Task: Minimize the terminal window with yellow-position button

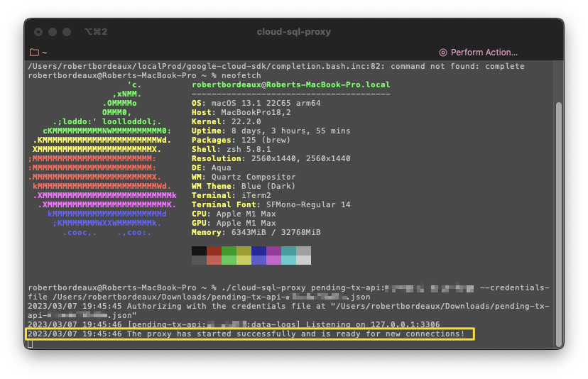Action: tap(53, 32)
